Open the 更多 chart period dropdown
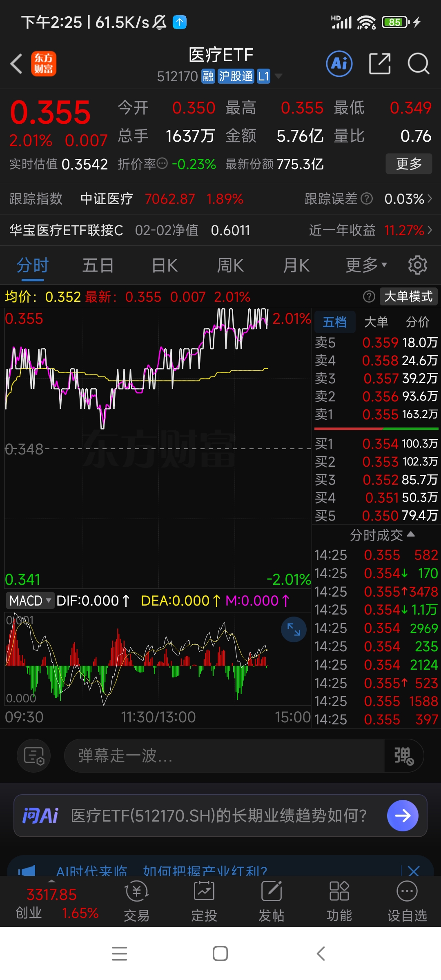 click(366, 265)
